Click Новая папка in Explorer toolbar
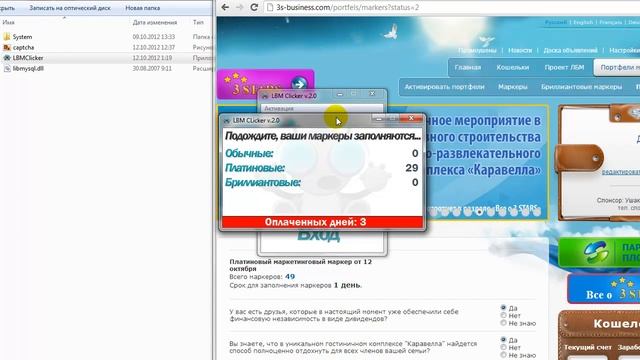The image size is (640, 360). coord(142,8)
